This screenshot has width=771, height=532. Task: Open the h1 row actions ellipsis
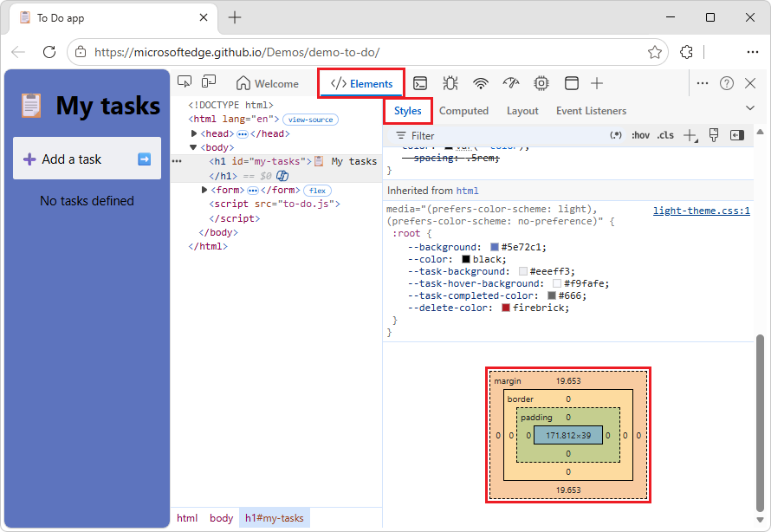coord(177,161)
